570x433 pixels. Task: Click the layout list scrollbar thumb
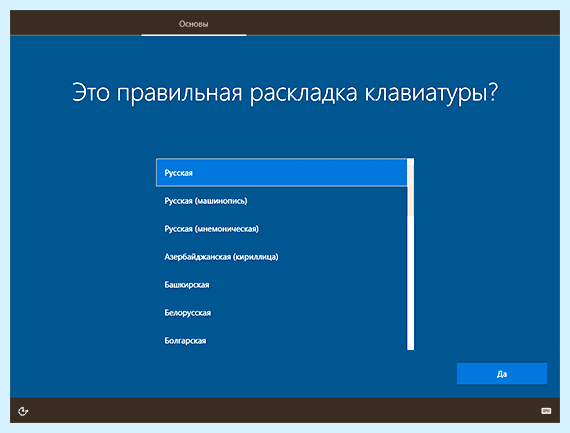pyautogui.click(x=410, y=190)
